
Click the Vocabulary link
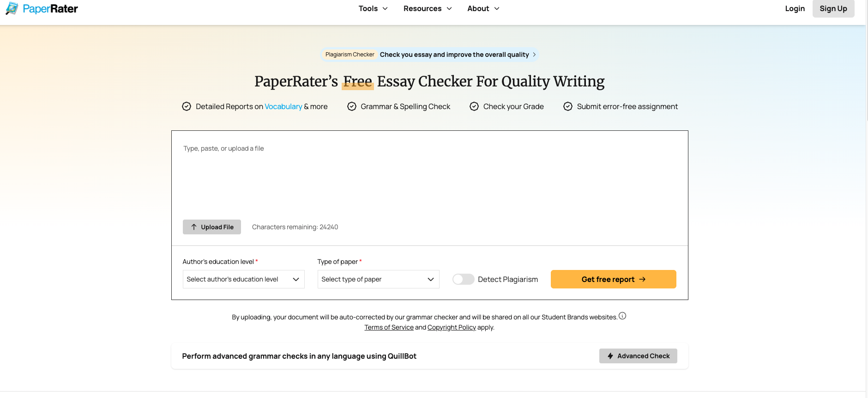coord(283,106)
